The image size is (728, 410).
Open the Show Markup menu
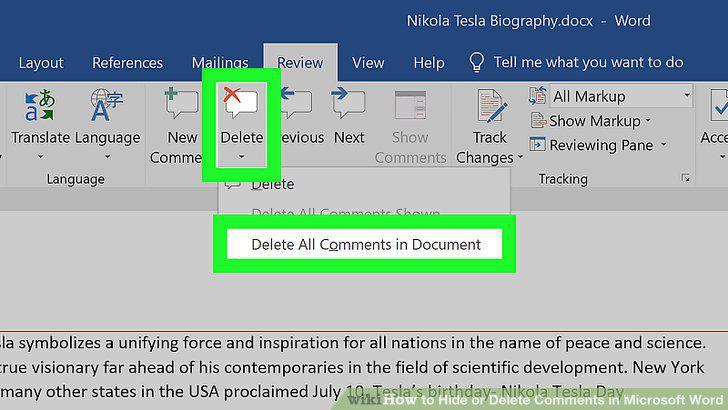591,121
